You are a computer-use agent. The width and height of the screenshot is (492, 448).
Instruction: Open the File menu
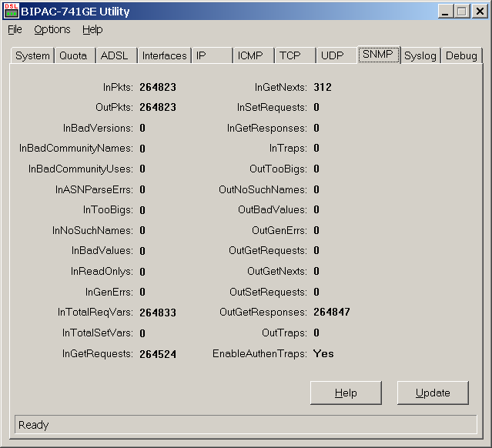point(15,29)
